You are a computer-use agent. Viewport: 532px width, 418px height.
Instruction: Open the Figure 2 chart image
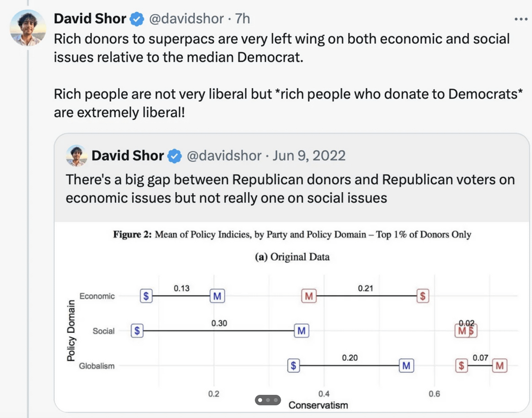[x=292, y=317]
